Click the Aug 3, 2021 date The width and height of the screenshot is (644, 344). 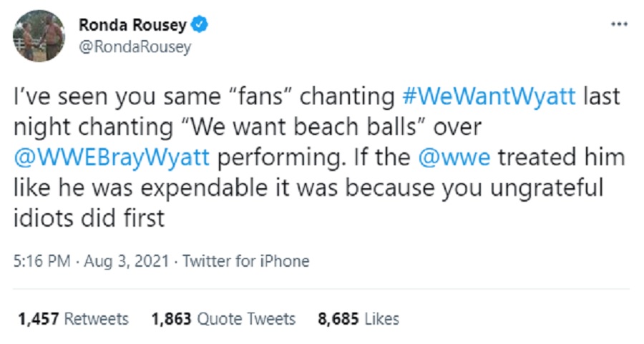[x=114, y=261]
